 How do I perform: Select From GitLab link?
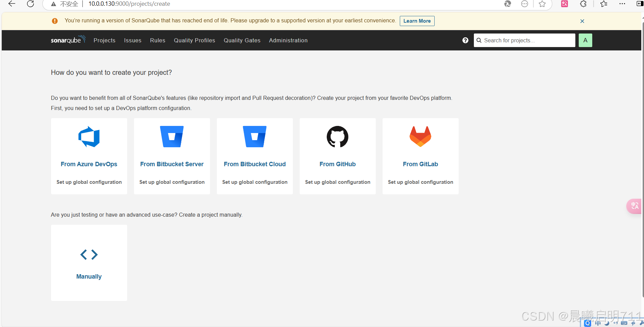420,164
